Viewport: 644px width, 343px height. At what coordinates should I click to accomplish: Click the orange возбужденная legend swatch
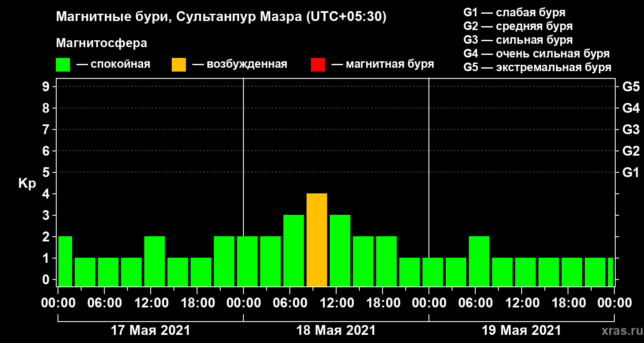179,65
